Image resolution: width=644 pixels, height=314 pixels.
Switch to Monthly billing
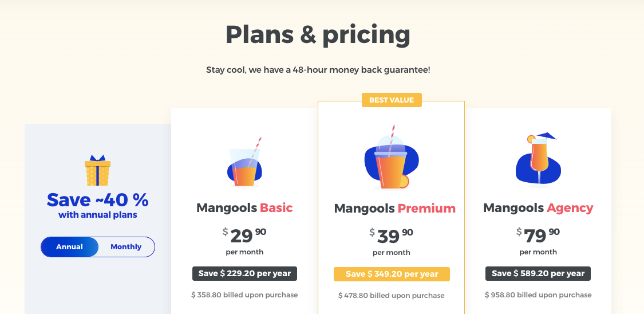pos(126,247)
